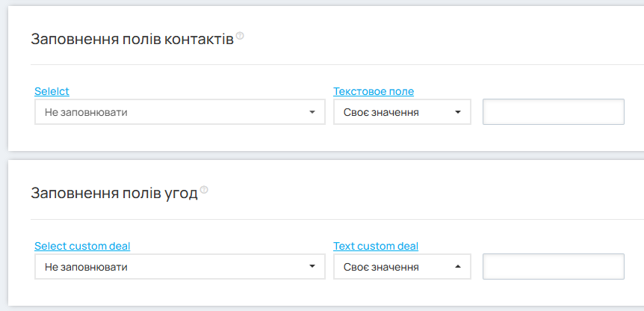Click the Заповнення полів угод heading
The width and height of the screenshot is (644, 311).
pyautogui.click(x=114, y=193)
